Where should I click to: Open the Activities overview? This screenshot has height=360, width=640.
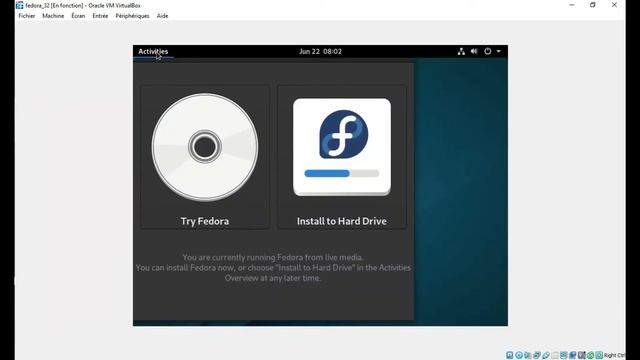point(153,51)
